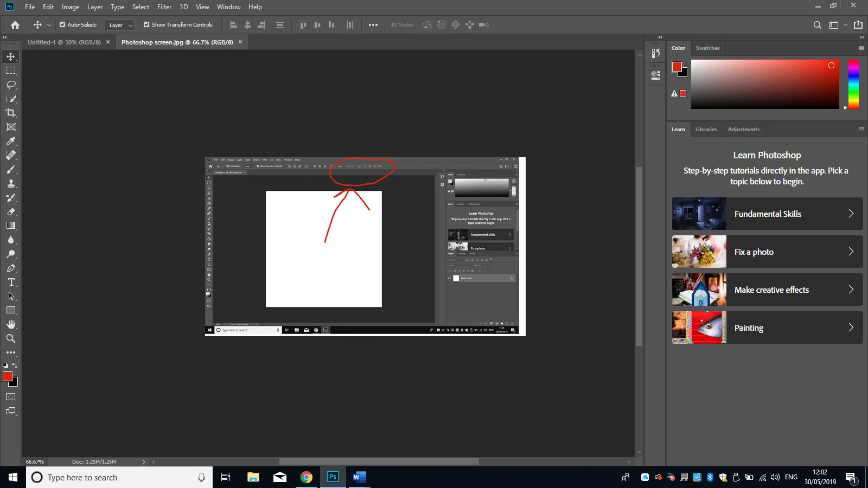Swap foreground and background colors
The width and height of the screenshot is (868, 488).
[x=15, y=365]
